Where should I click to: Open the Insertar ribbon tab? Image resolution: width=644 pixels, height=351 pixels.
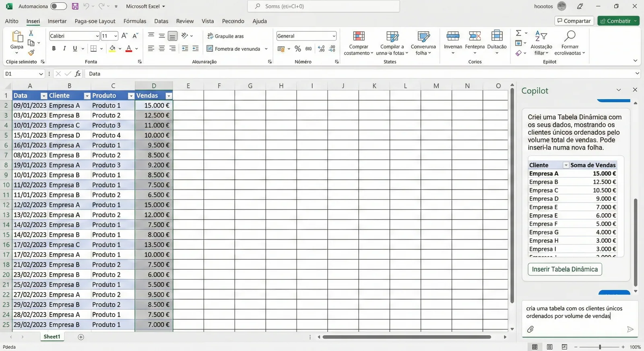[57, 21]
